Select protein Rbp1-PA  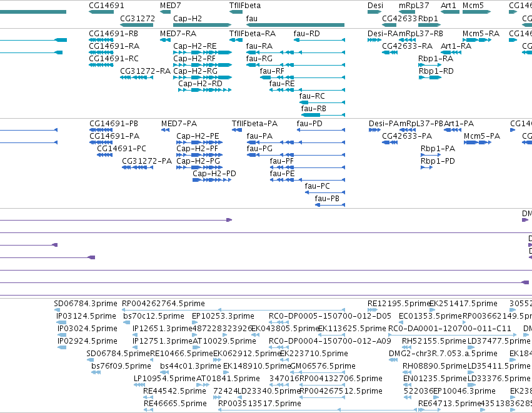click(431, 155)
